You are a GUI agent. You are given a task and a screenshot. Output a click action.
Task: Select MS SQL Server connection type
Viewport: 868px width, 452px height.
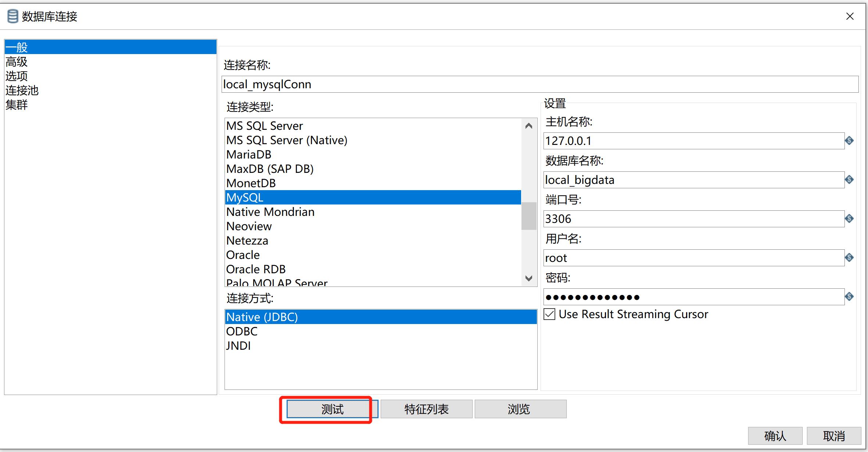pyautogui.click(x=373, y=126)
